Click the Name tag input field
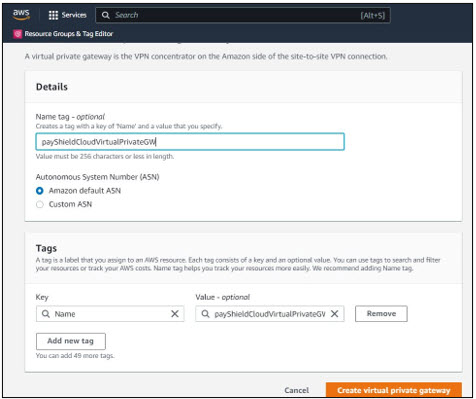The width and height of the screenshot is (476, 399). point(190,142)
